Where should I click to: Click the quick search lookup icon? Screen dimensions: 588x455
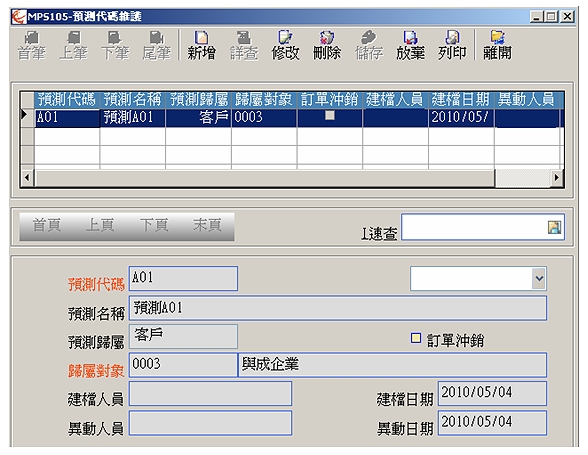554,227
